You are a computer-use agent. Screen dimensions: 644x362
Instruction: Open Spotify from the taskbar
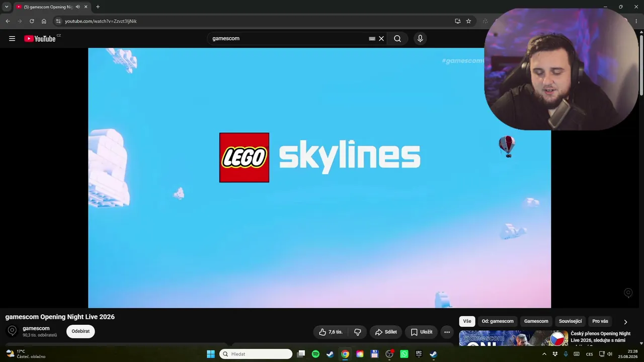pos(315,354)
